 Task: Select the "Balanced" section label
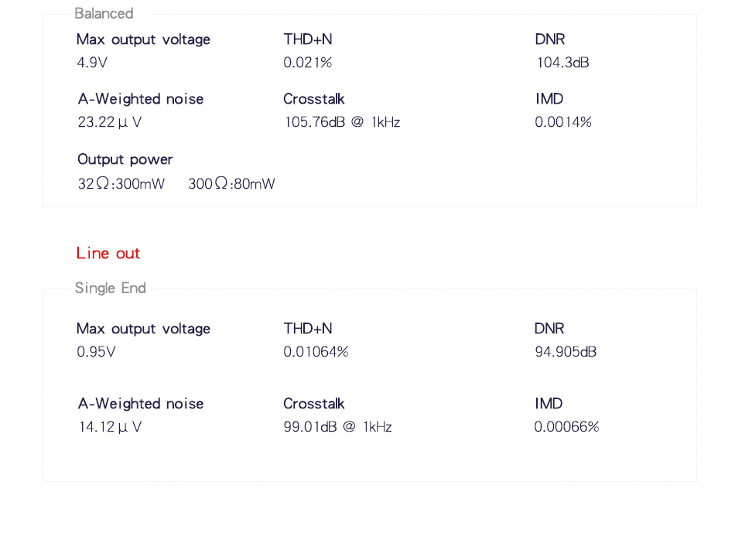pyautogui.click(x=104, y=14)
